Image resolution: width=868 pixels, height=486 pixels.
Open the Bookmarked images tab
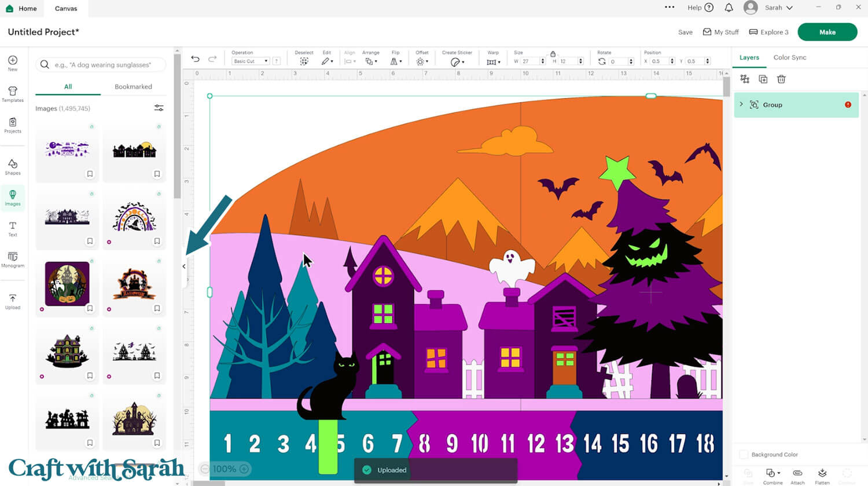[x=133, y=86]
